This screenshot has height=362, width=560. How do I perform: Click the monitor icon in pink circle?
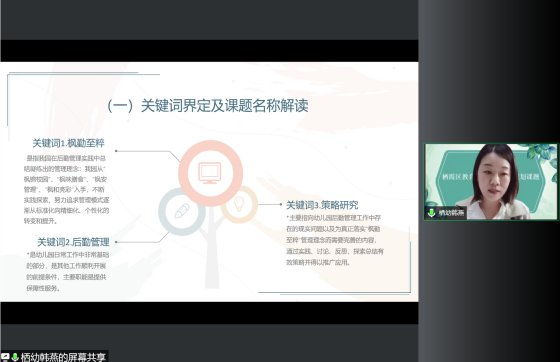click(210, 173)
